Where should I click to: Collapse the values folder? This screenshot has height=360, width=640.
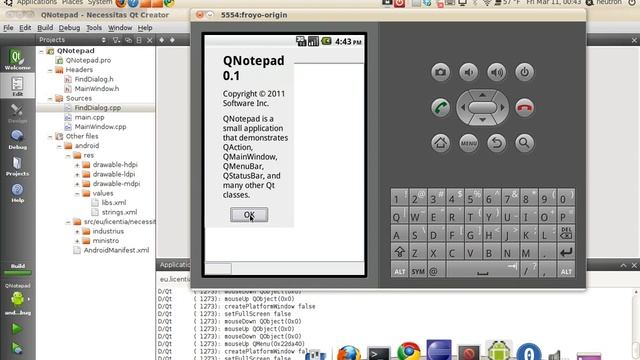click(77, 193)
